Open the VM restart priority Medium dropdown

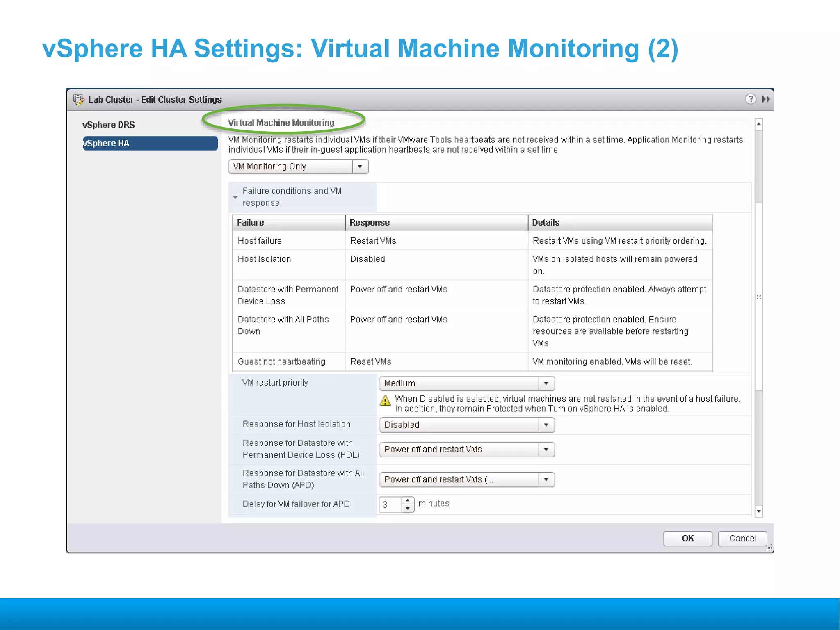pos(467,383)
